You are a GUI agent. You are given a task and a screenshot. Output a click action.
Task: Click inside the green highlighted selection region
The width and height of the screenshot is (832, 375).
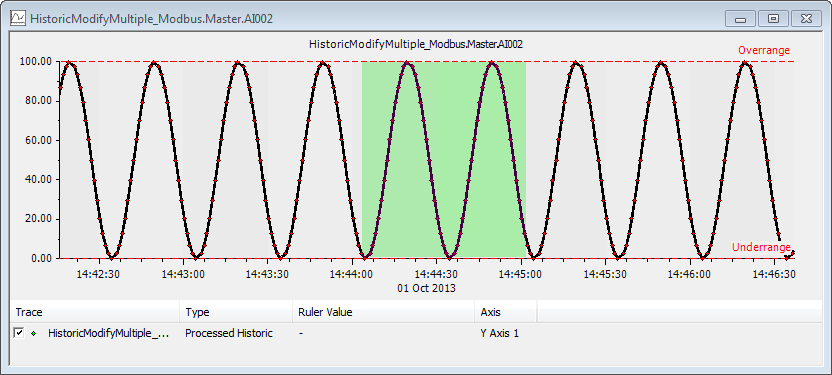pos(444,159)
